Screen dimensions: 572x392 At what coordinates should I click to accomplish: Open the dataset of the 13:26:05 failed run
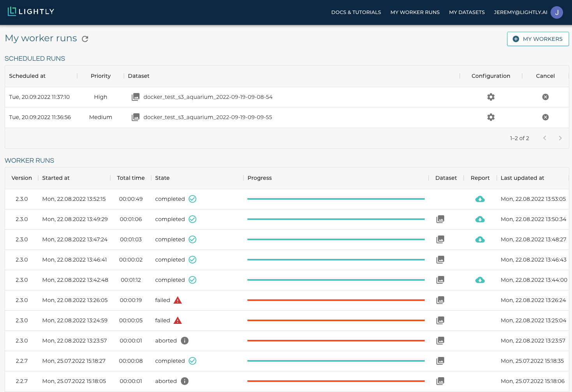tap(440, 300)
